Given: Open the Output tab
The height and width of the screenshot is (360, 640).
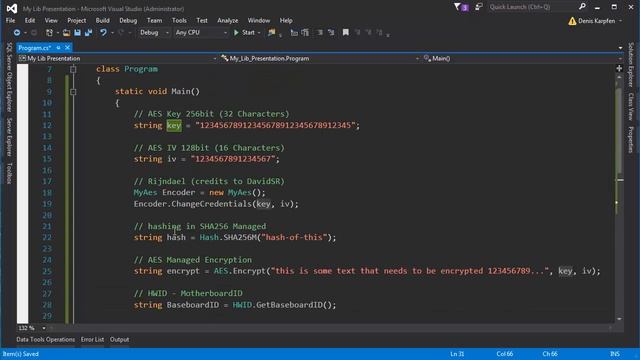Looking at the screenshot, I should (x=120, y=340).
